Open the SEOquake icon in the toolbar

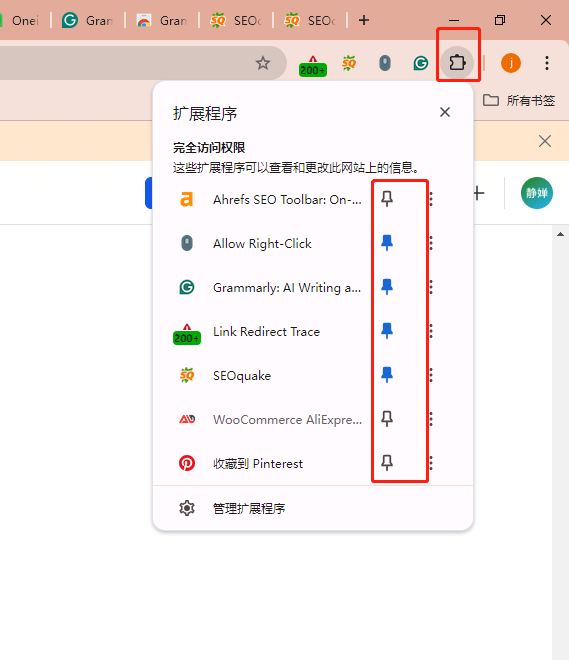349,64
